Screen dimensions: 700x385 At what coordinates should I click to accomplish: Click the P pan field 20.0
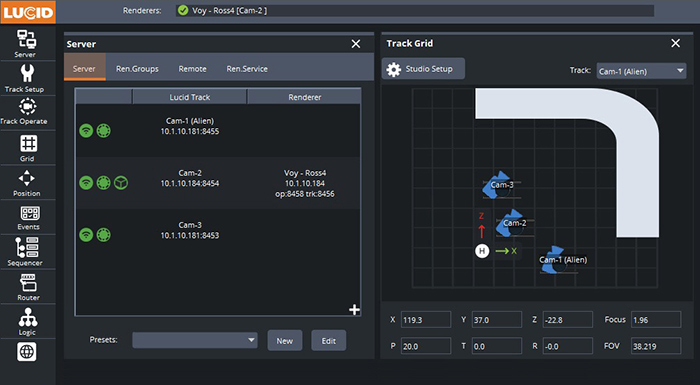[x=426, y=346]
